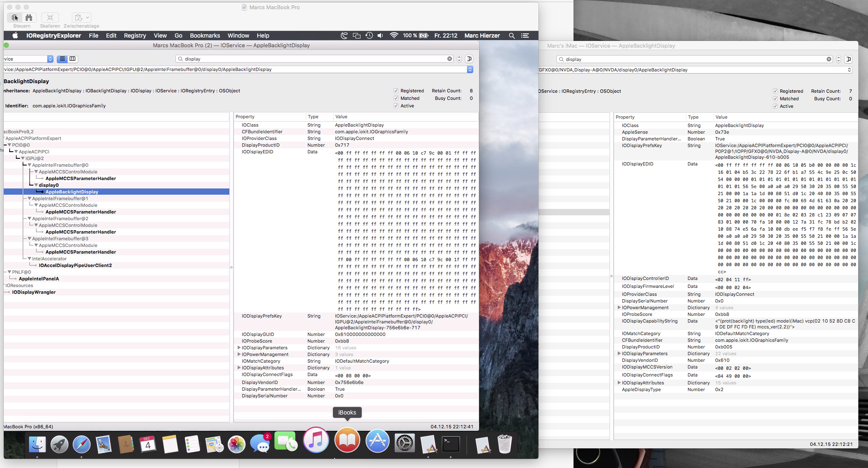The height and width of the screenshot is (468, 868).
Task: Open Launchpad from the Dock
Action: (x=59, y=444)
